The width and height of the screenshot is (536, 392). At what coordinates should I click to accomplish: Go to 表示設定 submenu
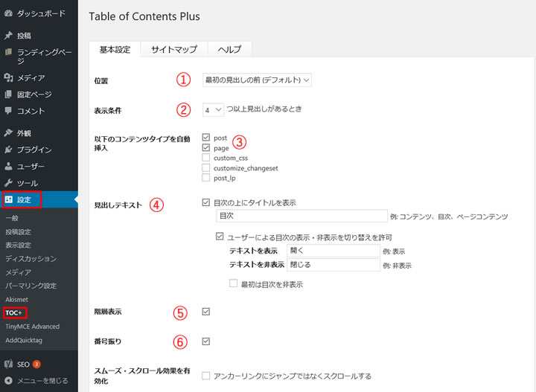pyautogui.click(x=18, y=245)
